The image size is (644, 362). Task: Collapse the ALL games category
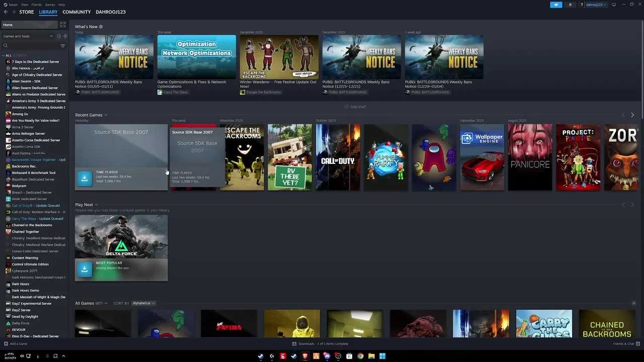click(x=3, y=55)
